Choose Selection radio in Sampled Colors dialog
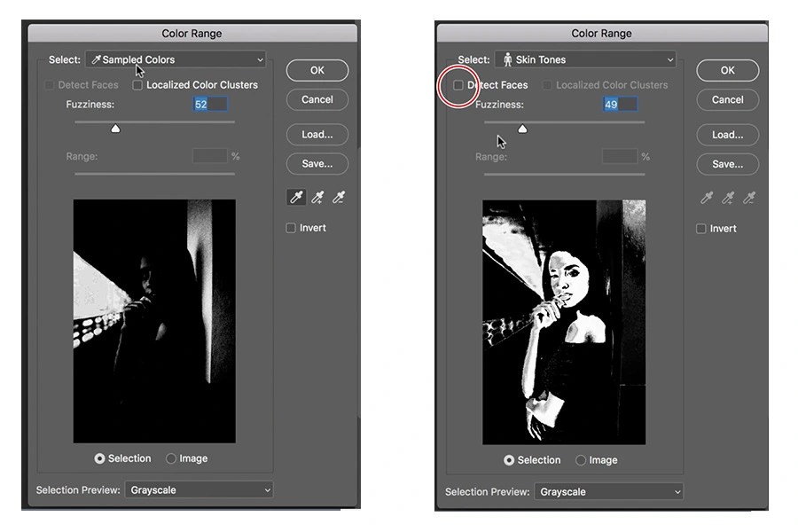 (99, 458)
